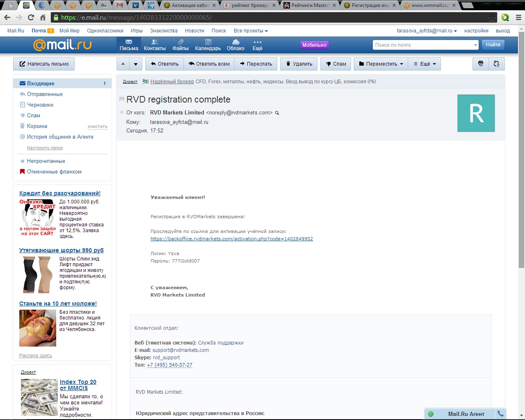Click настройки link
This screenshot has height=420, width=525.
[476, 31]
